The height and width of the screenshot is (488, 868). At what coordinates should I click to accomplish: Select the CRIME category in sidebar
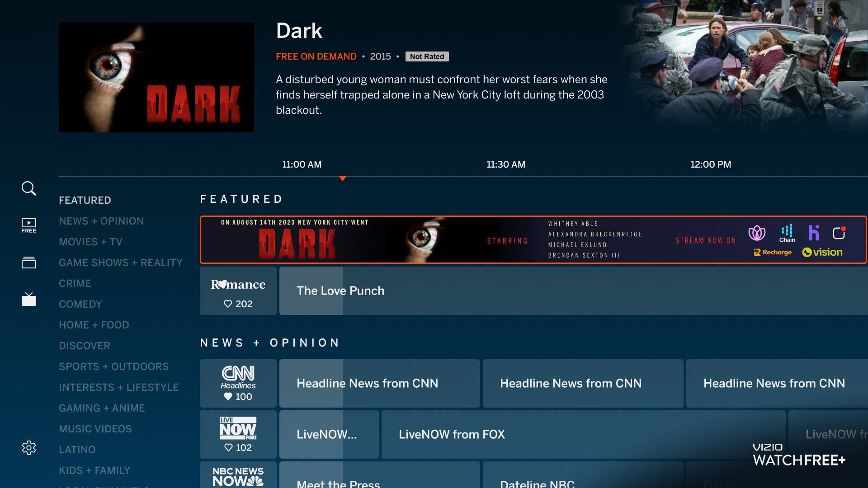pyautogui.click(x=75, y=283)
